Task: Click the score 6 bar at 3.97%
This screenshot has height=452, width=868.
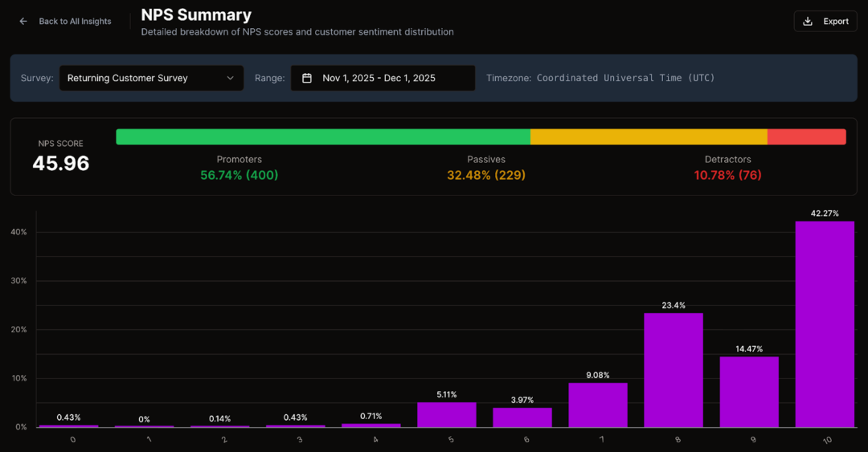Action: [x=522, y=417]
